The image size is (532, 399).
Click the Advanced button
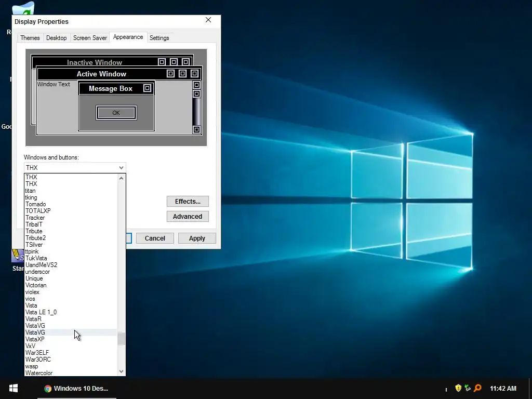pyautogui.click(x=188, y=217)
